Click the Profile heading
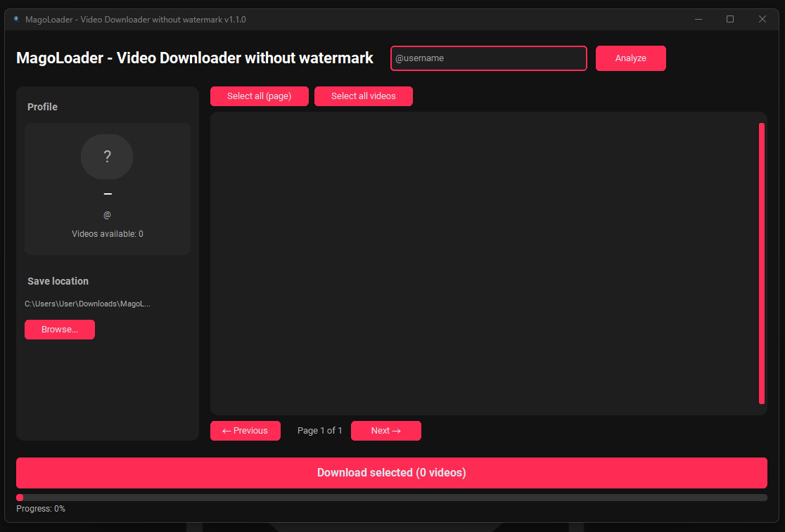Image resolution: width=785 pixels, height=532 pixels. click(42, 107)
